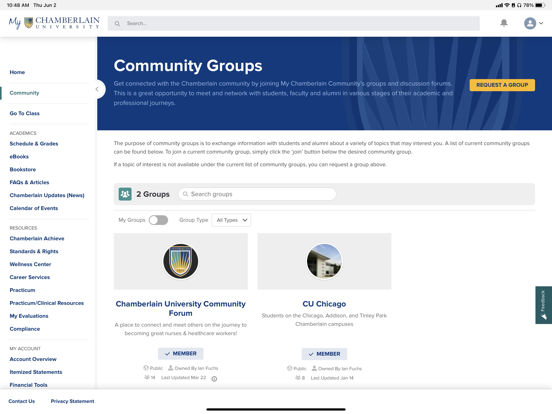Open the Feedback side tab
The image size is (552, 414).
click(544, 305)
